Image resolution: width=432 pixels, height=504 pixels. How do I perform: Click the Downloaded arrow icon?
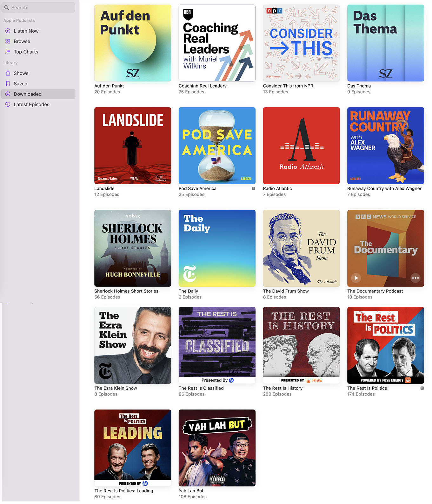[x=8, y=94]
